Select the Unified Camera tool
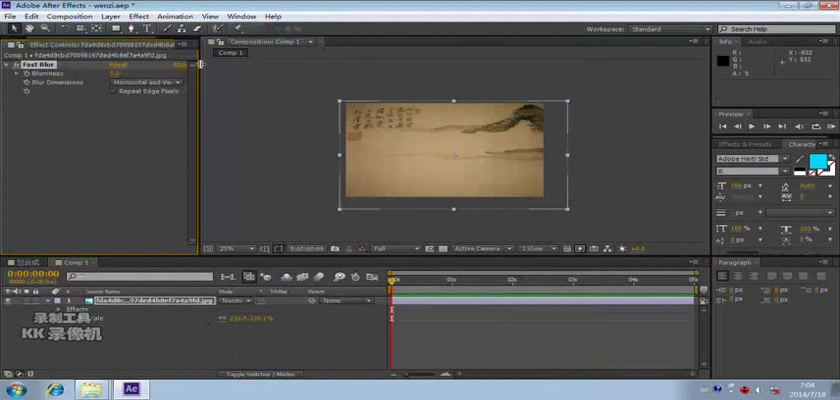Image resolution: width=840 pixels, height=400 pixels. [x=81, y=28]
